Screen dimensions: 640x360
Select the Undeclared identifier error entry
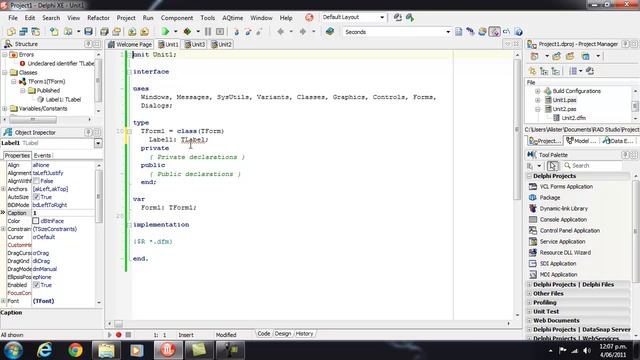[61, 63]
